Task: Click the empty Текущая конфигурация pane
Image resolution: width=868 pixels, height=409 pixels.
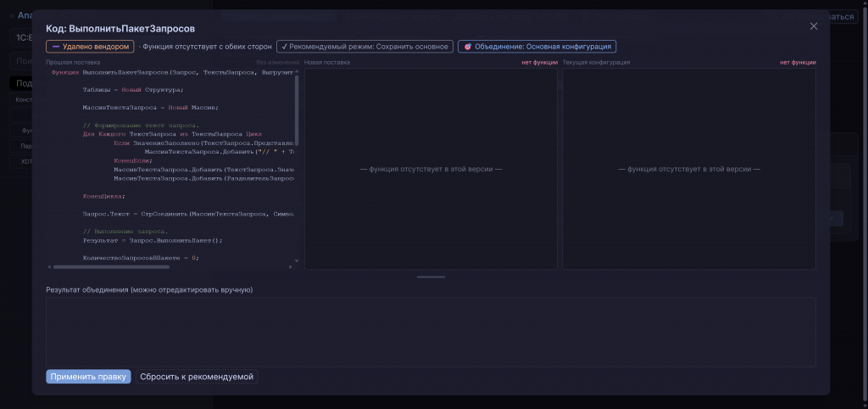Action: pos(689,169)
